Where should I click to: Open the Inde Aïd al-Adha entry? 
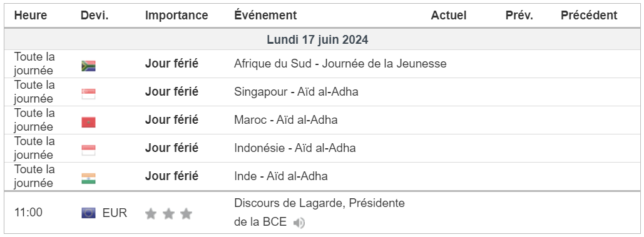coord(281,176)
